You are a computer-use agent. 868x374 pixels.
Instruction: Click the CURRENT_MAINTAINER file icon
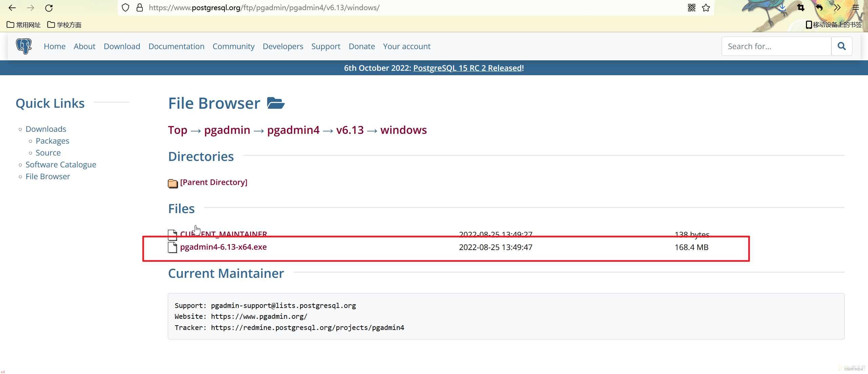173,234
